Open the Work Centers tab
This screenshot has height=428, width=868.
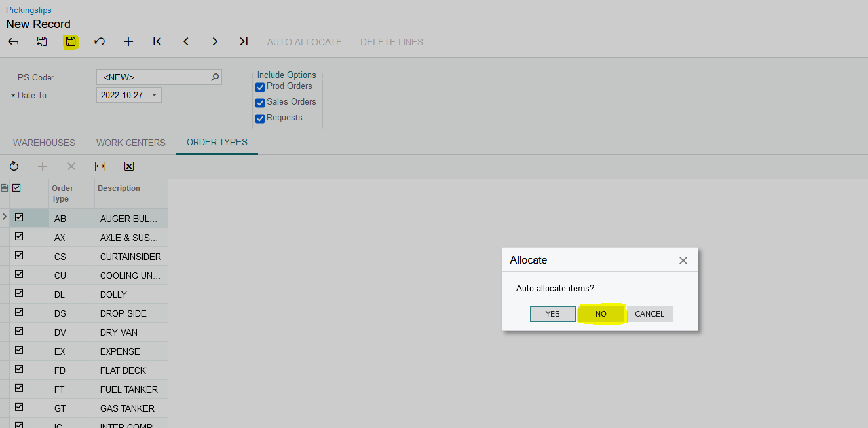[131, 143]
